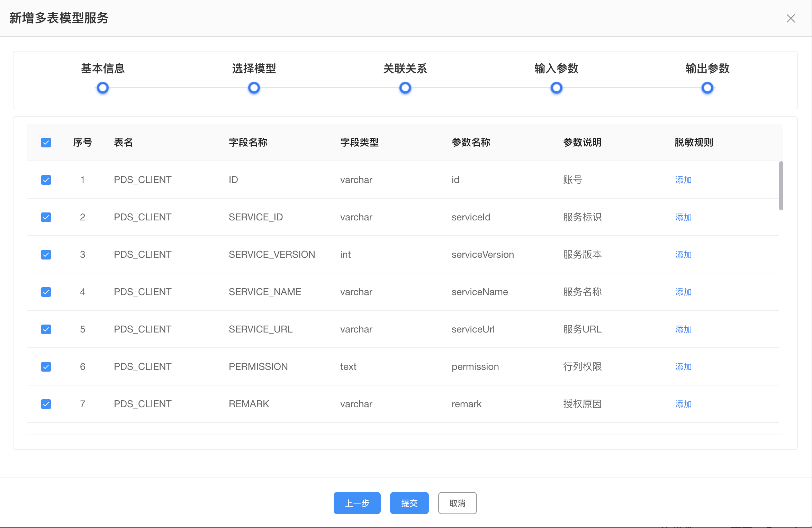Click the remark parameter cell
Screen dimensions: 812x528
(x=467, y=404)
